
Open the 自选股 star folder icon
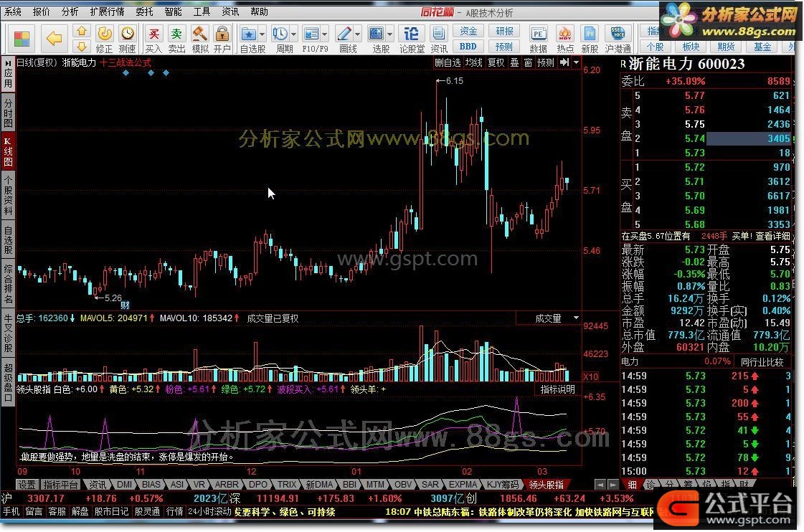pyautogui.click(x=248, y=34)
